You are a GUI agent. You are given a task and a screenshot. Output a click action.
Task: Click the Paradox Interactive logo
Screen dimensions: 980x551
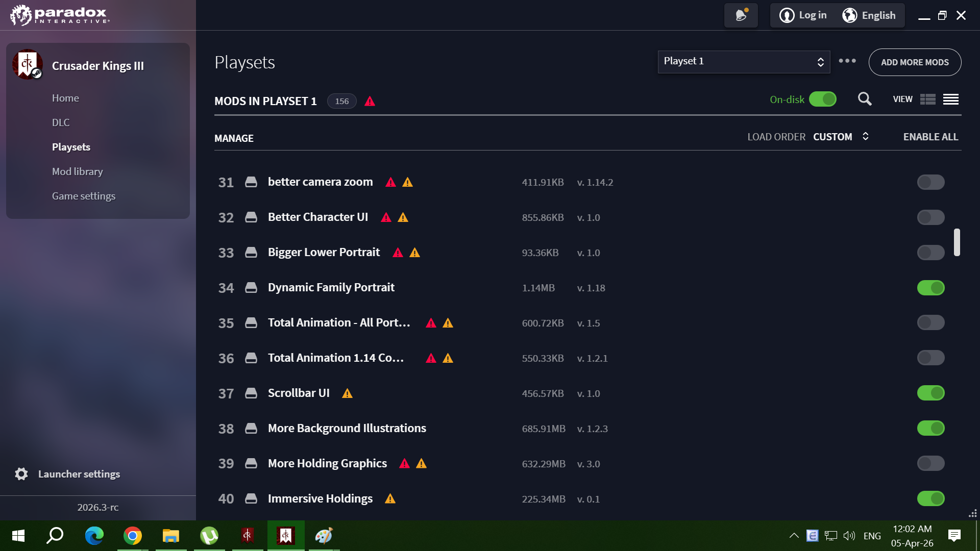click(60, 15)
